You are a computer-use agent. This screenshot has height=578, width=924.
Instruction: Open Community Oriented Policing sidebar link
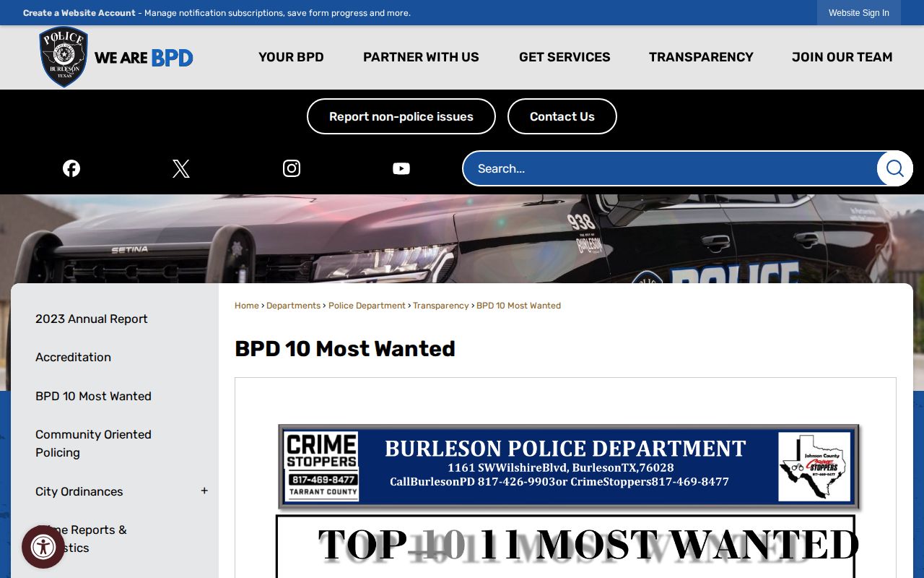click(x=93, y=444)
